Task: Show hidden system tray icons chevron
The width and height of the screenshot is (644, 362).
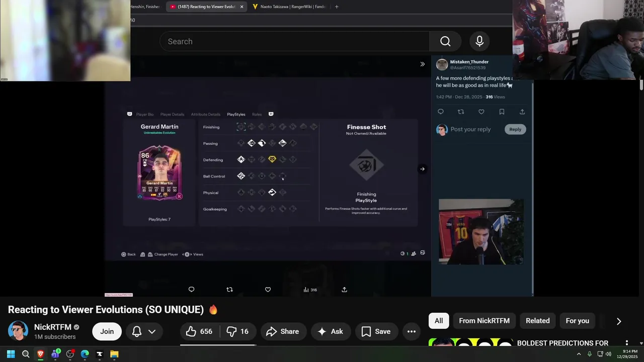Action: coord(579,354)
